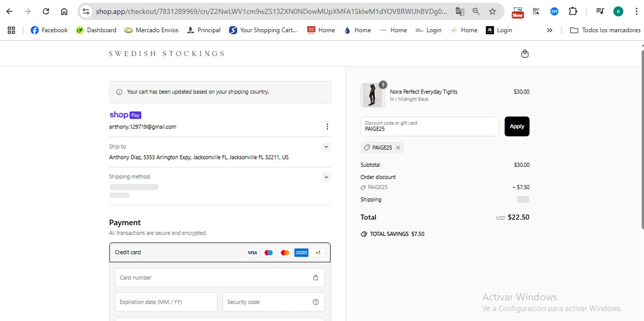Image resolution: width=644 pixels, height=321 pixels.
Task: Open the browser home page
Action: (x=64, y=12)
